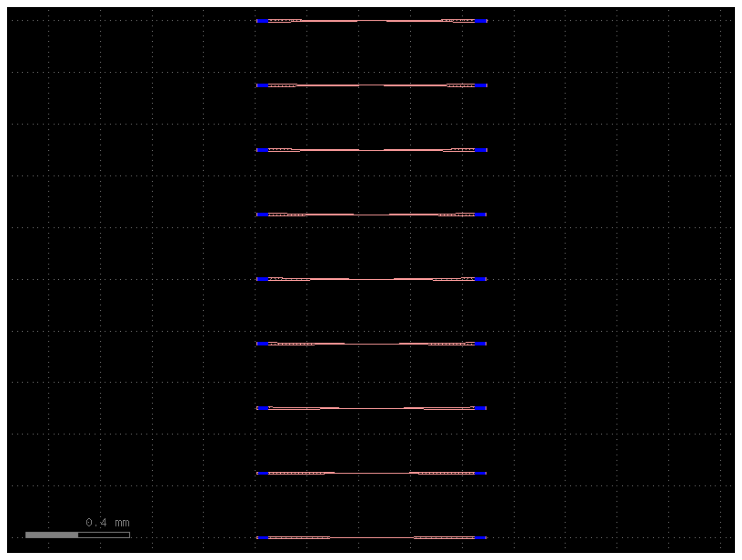Click the scale bar under the 0.4 mm label
This screenshot has height=560, width=742.
78,535
